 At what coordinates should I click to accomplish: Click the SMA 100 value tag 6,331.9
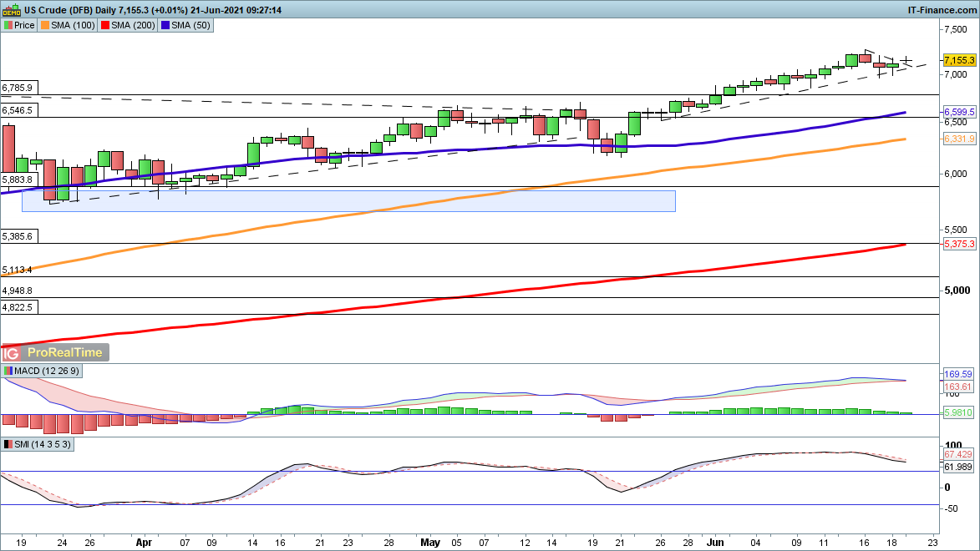959,139
